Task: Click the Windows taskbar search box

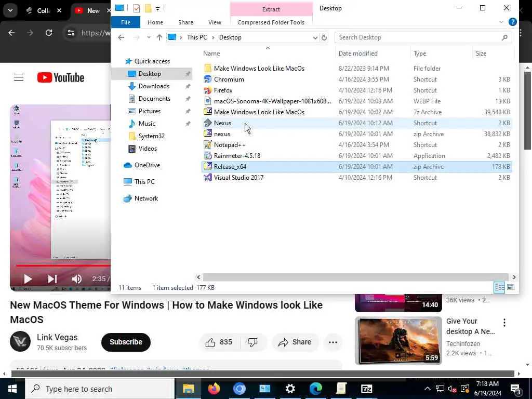Action: (100, 389)
